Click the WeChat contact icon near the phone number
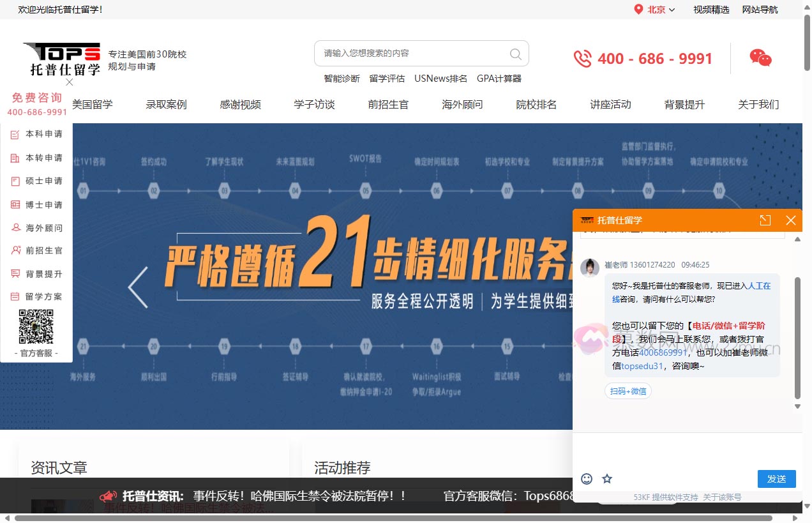The image size is (812, 523). pyautogui.click(x=761, y=58)
